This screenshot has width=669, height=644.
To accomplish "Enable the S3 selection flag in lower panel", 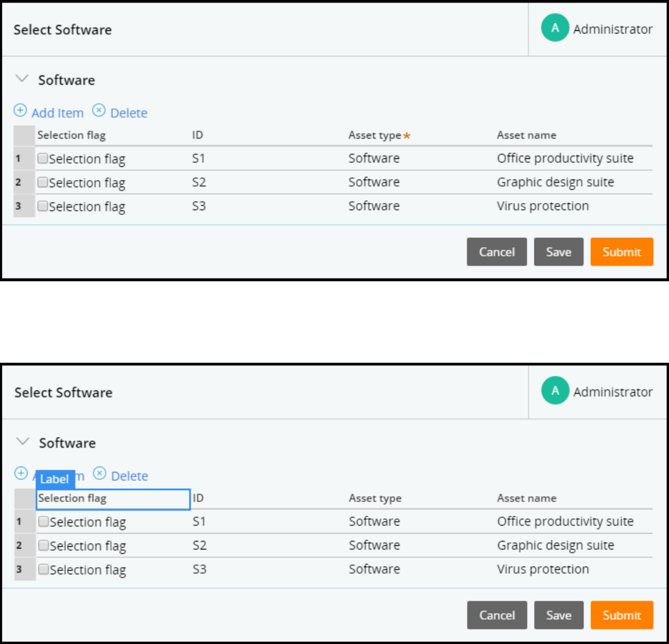I will tap(43, 569).
